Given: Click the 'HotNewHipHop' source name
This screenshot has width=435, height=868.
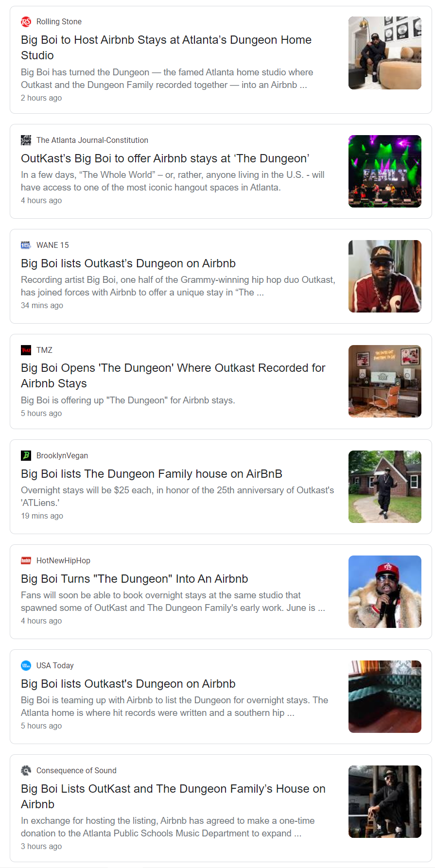Looking at the screenshot, I should (x=63, y=560).
